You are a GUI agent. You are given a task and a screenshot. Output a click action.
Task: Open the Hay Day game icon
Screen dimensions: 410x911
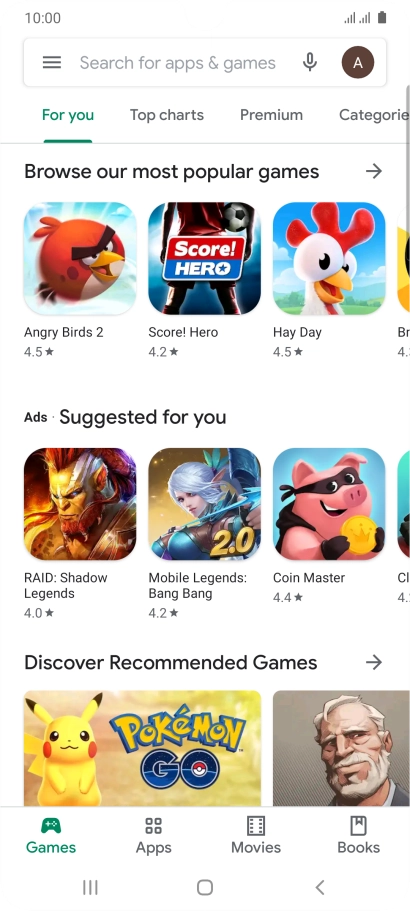(329, 259)
